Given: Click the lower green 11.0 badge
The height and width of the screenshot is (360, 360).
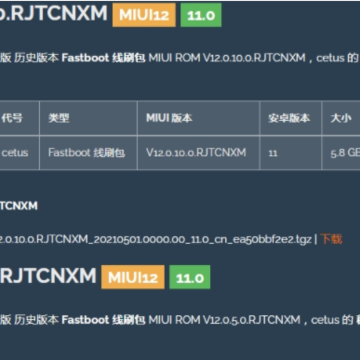Looking at the screenshot, I should coord(190,277).
